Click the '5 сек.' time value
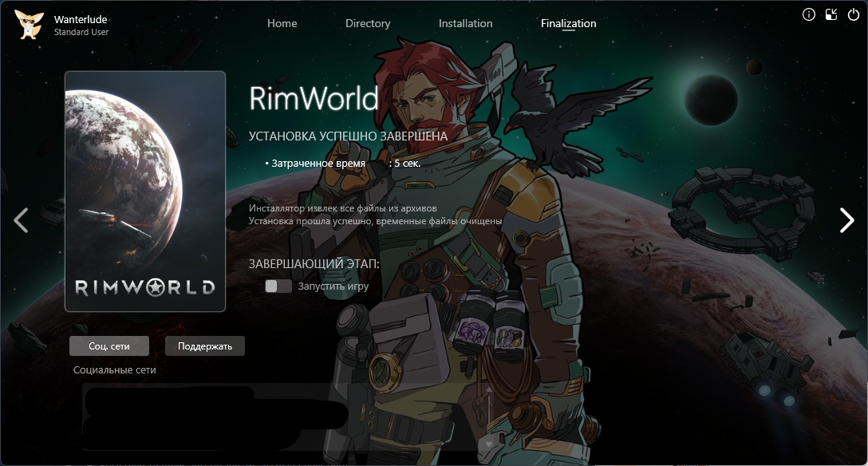The image size is (868, 466). [x=408, y=164]
